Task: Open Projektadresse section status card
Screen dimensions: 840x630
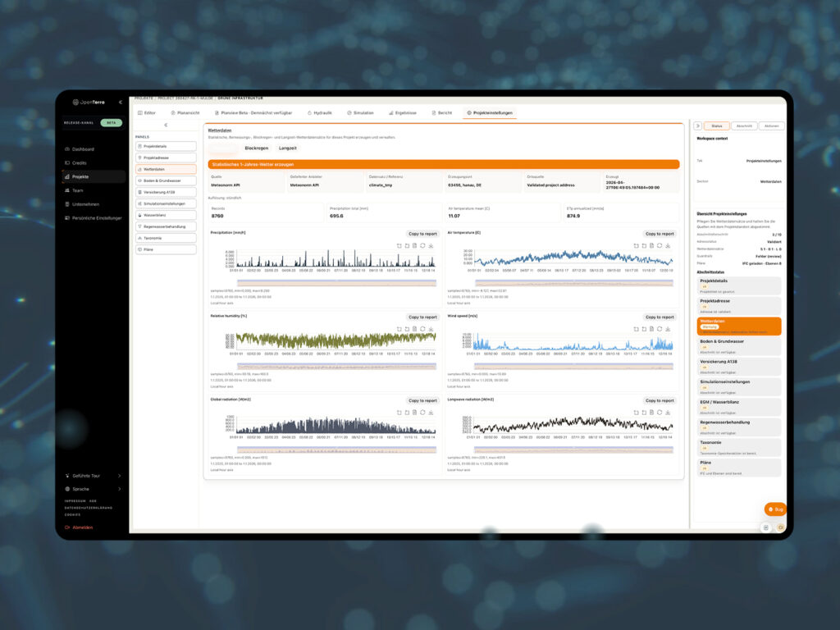Action: (x=739, y=306)
